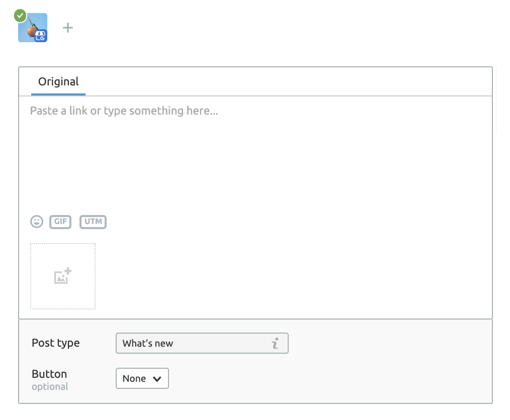Open the Post type What's new field
The width and height of the screenshot is (510, 420).
[202, 343]
